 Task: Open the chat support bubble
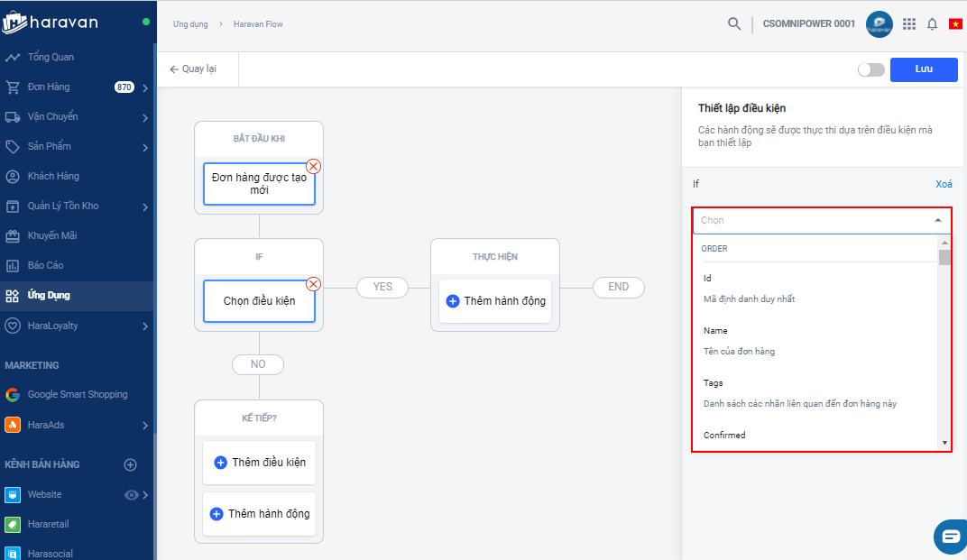coord(951,537)
